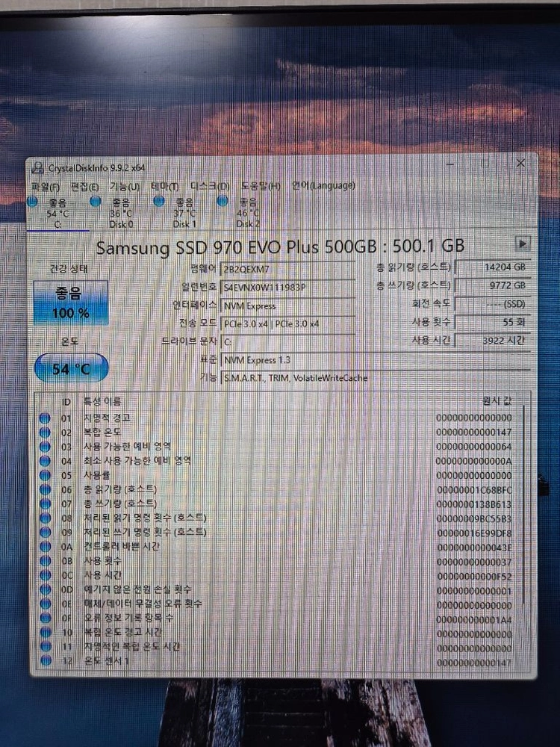The image size is (560, 747).
Task: Click the blue status orb for Disk 1
Action: [159, 202]
